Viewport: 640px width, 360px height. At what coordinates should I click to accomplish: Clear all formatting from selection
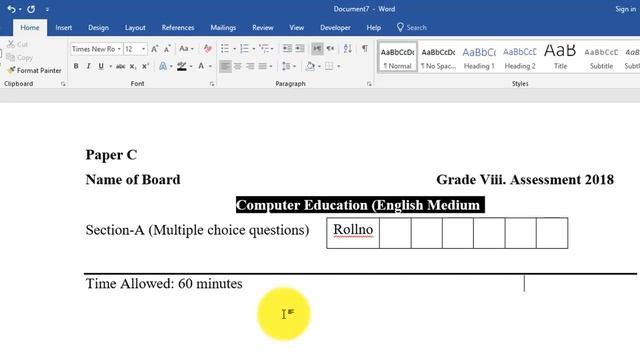(208, 49)
